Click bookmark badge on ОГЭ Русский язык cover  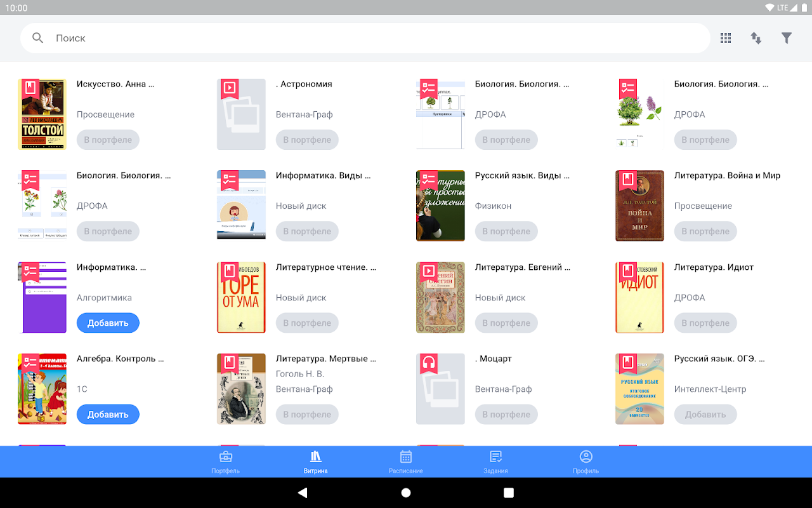tap(628, 363)
